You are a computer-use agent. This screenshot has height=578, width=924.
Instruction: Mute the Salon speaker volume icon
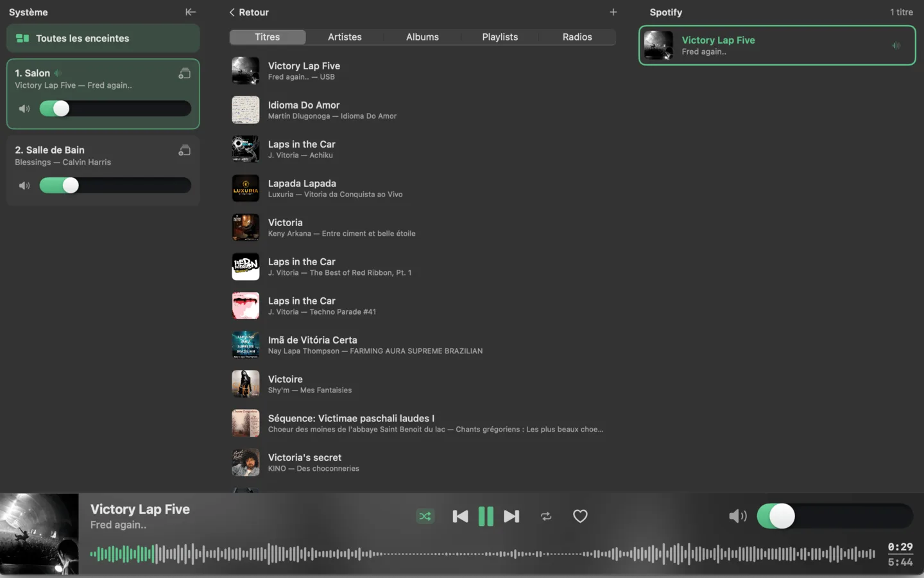24,109
